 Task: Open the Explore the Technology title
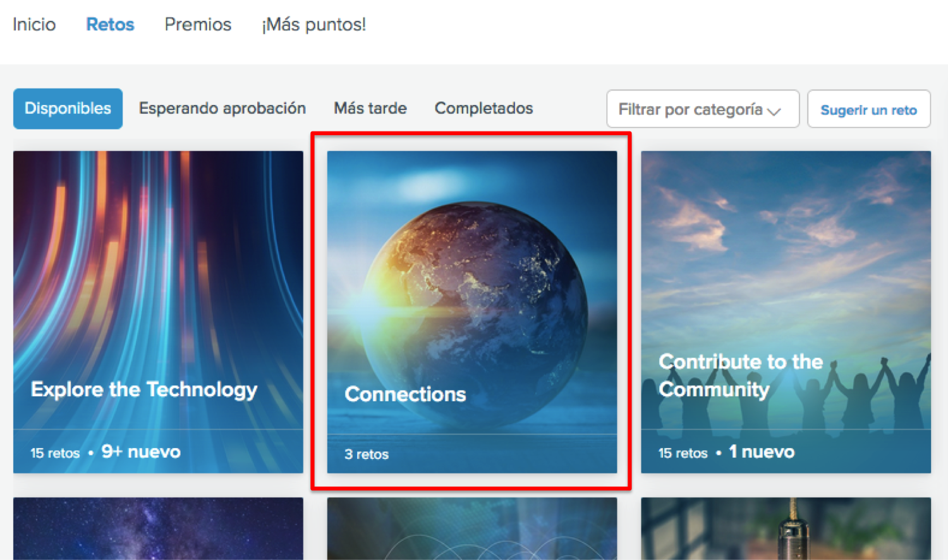pos(144,389)
